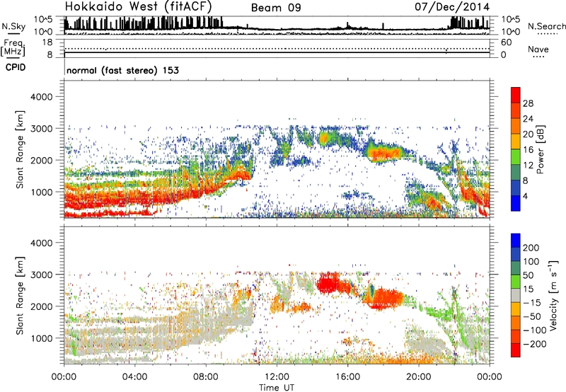Click the "28" power colorbar label
Viewport: 566px width, 392px height.
tap(528, 103)
